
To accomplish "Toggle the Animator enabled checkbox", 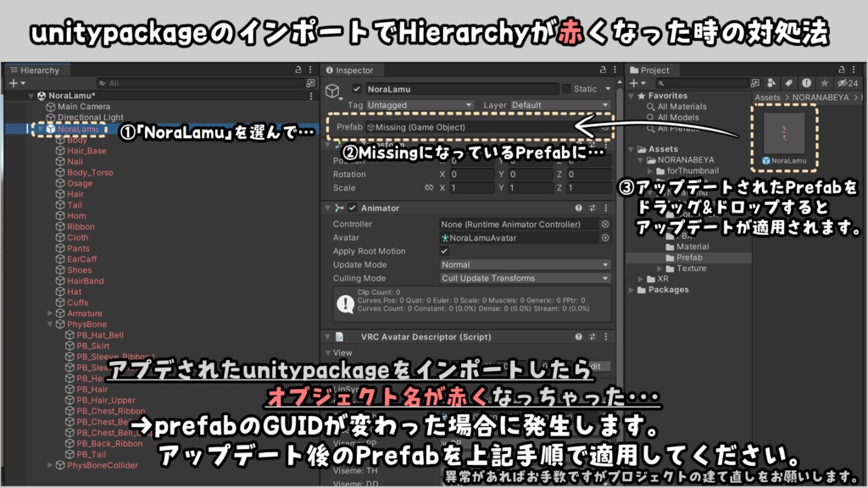I will pyautogui.click(x=353, y=208).
